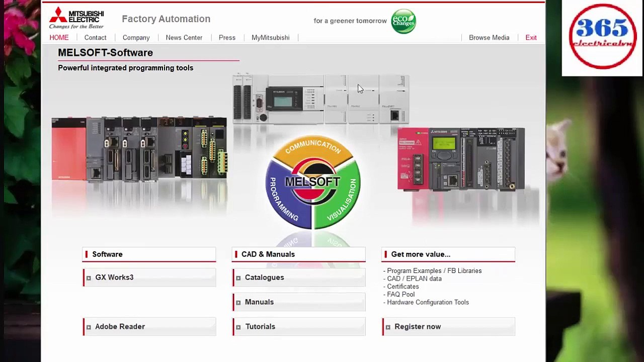Click the white compact PLC image
Image resolution: width=644 pixels, height=362 pixels.
(x=320, y=99)
